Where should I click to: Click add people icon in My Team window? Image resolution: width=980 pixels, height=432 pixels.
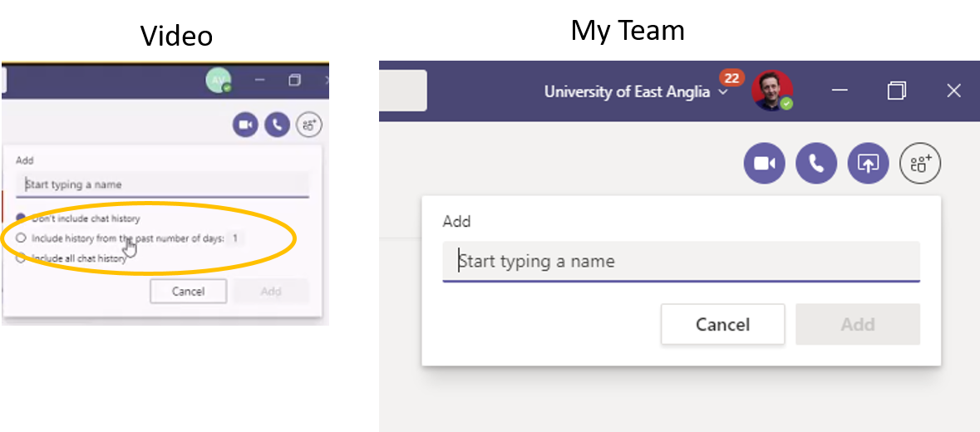point(920,164)
